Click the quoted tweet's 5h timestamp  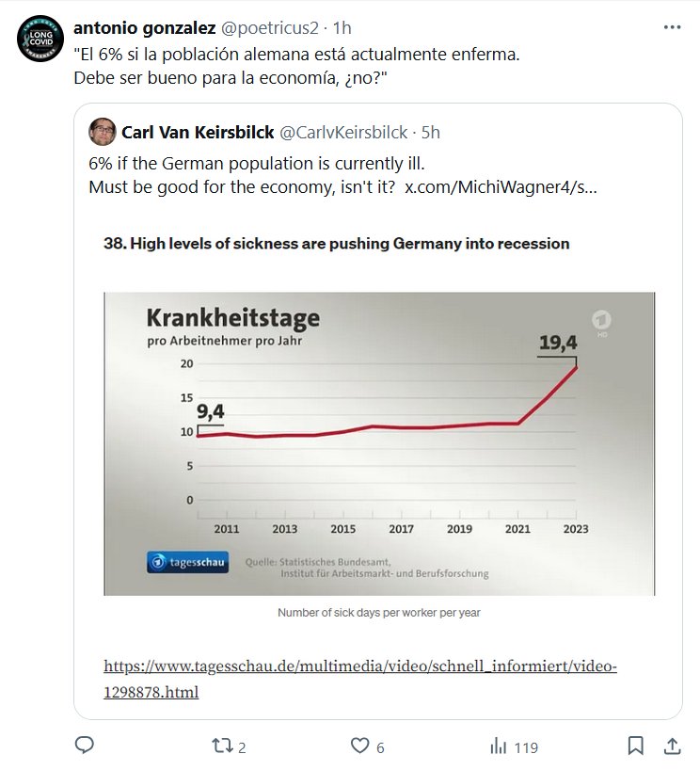coord(430,133)
